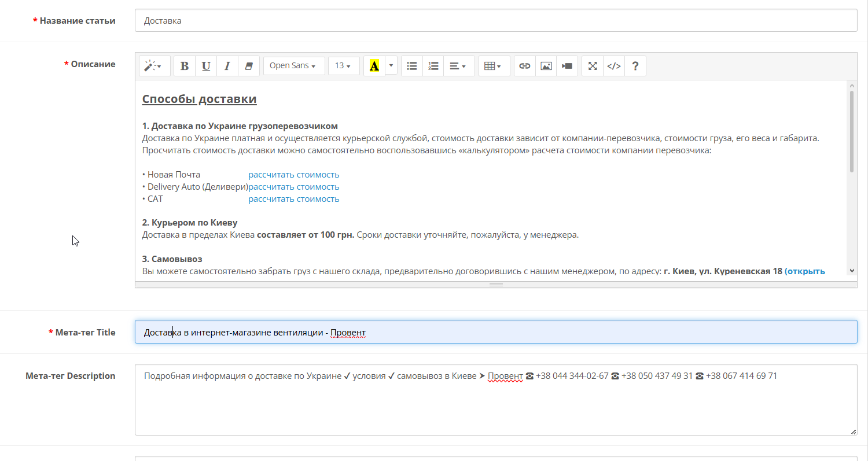Open рассчитать стоимость link for CAT

pyautogui.click(x=294, y=199)
